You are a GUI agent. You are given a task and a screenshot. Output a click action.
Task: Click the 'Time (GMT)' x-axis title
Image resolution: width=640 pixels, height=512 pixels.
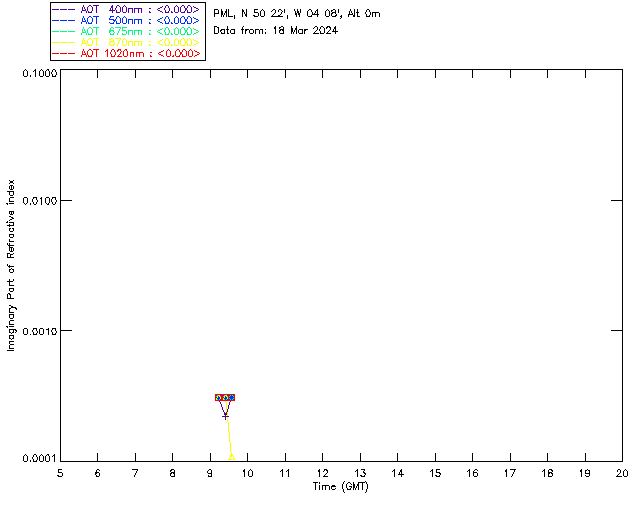point(341,486)
